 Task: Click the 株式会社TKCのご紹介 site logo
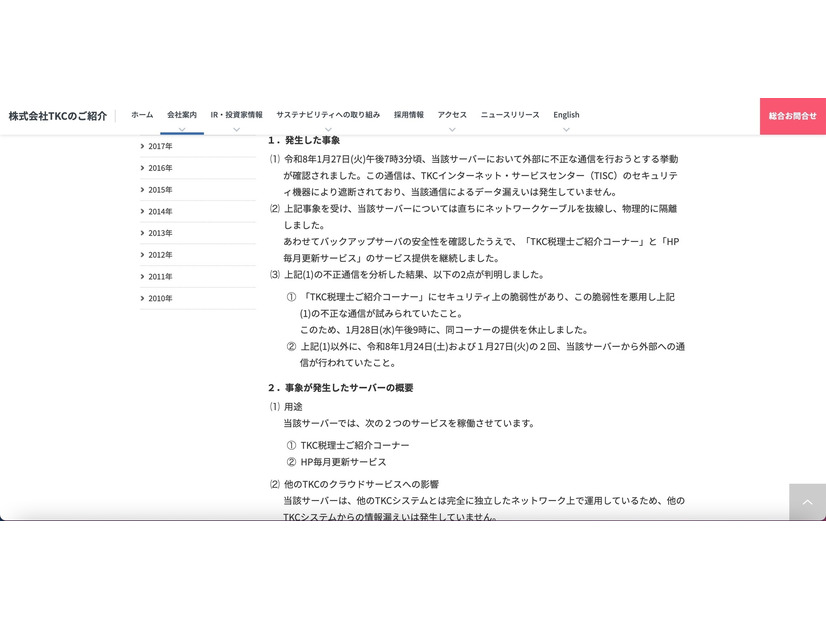tap(57, 116)
